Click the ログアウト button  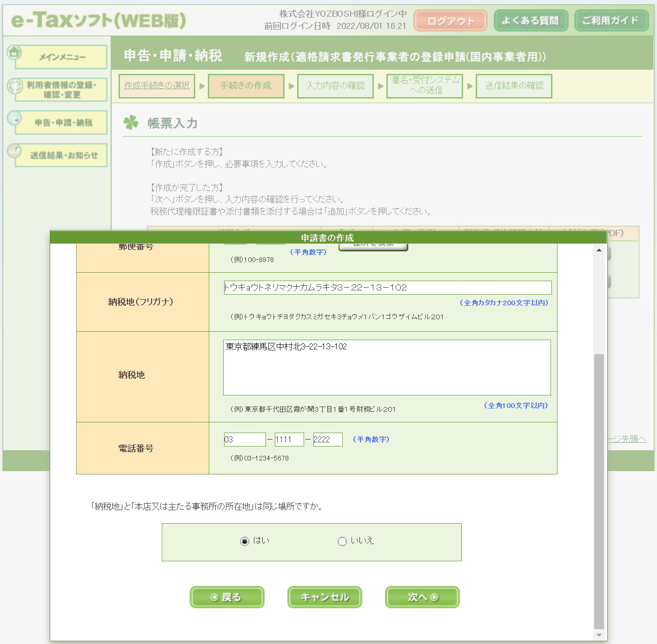(x=451, y=21)
